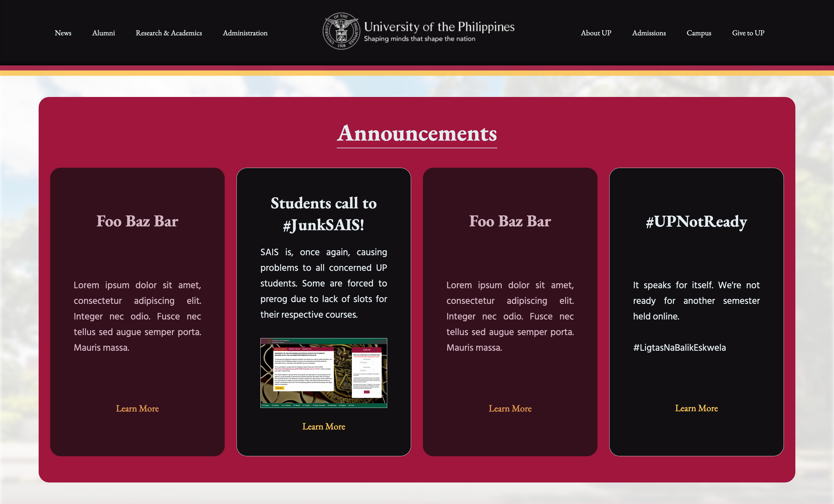Open Research & Academics navigation link
The height and width of the screenshot is (504, 834).
point(169,33)
